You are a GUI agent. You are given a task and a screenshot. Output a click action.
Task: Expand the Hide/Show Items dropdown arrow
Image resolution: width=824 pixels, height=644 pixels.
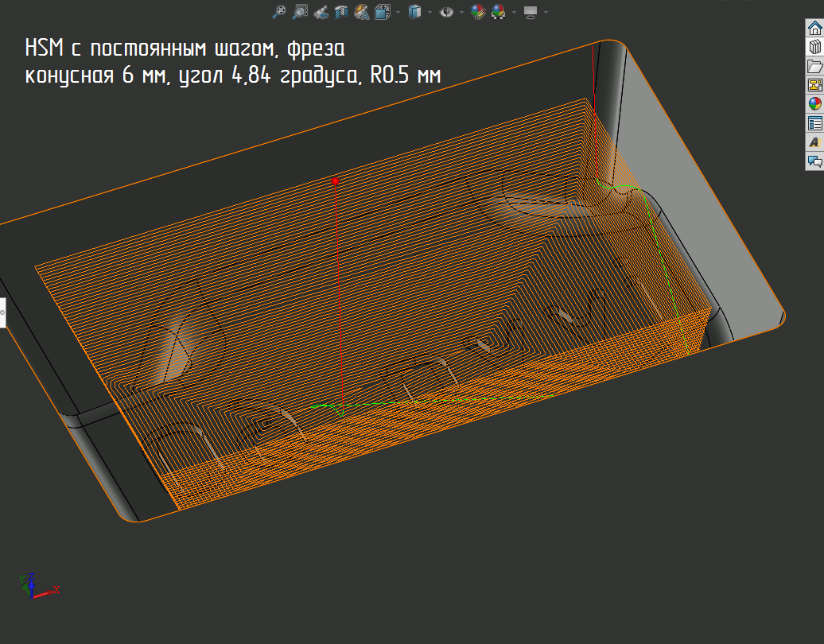point(461,12)
